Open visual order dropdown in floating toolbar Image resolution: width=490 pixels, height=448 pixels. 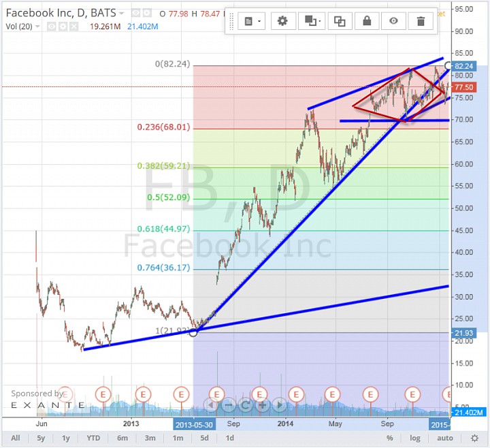click(312, 21)
